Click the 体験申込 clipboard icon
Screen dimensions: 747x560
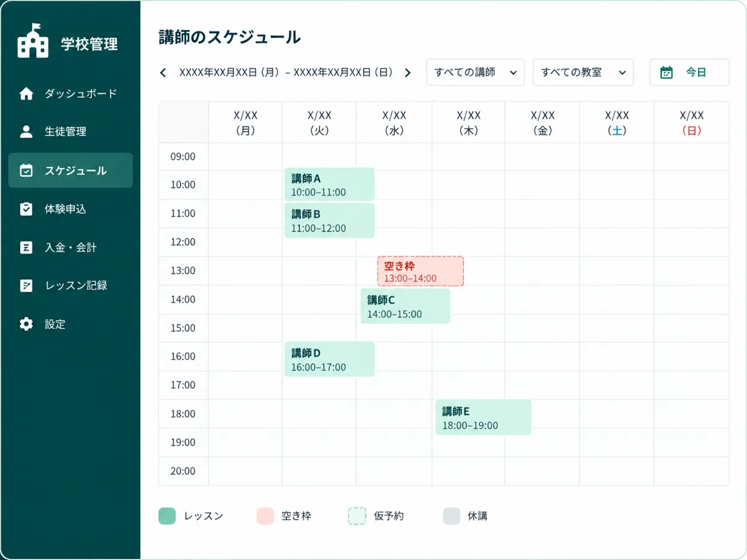tap(26, 209)
